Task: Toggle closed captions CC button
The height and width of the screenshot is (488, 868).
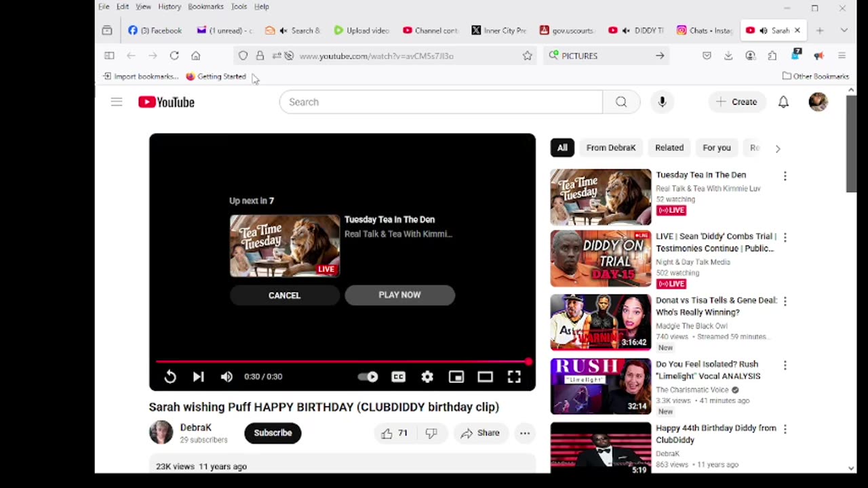Action: (x=398, y=377)
